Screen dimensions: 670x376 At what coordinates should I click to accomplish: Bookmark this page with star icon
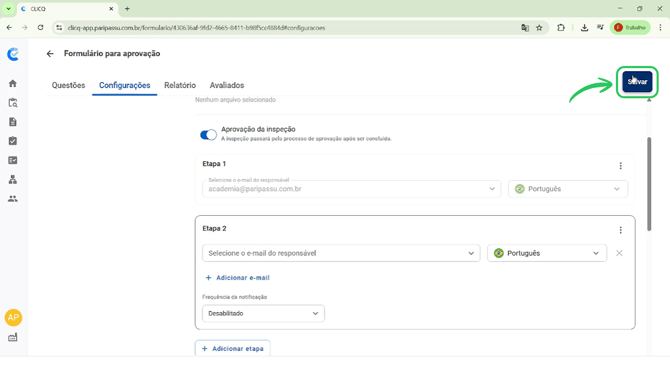click(x=539, y=28)
